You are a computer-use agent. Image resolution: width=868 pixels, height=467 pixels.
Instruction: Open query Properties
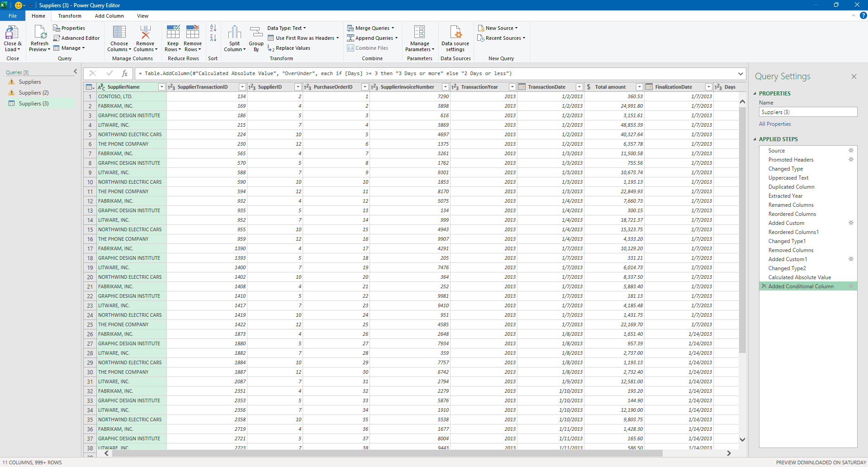69,28
